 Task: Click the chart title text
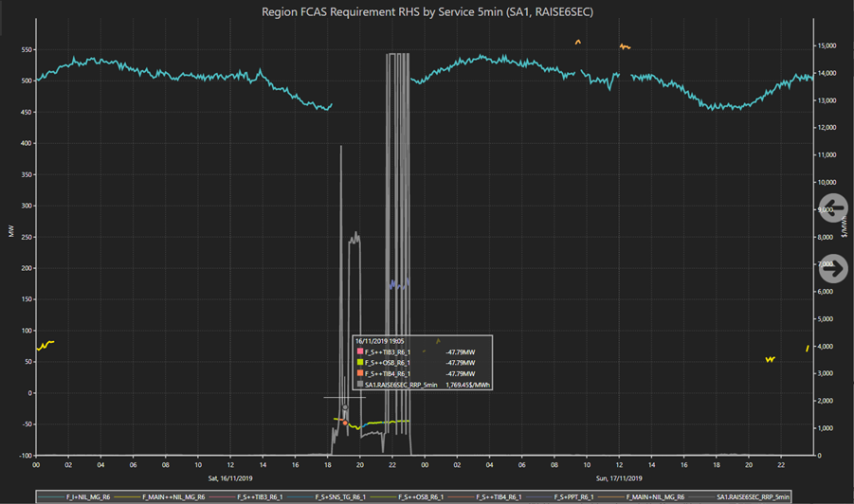point(427,11)
